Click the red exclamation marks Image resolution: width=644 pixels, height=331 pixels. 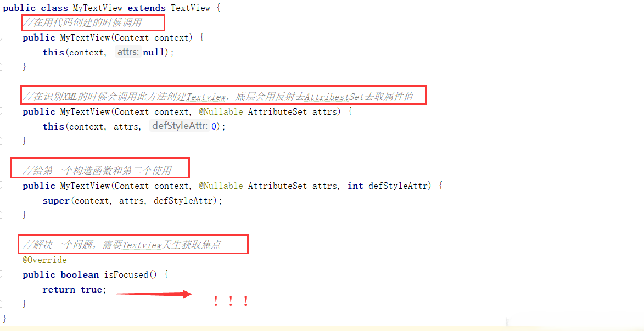click(231, 301)
